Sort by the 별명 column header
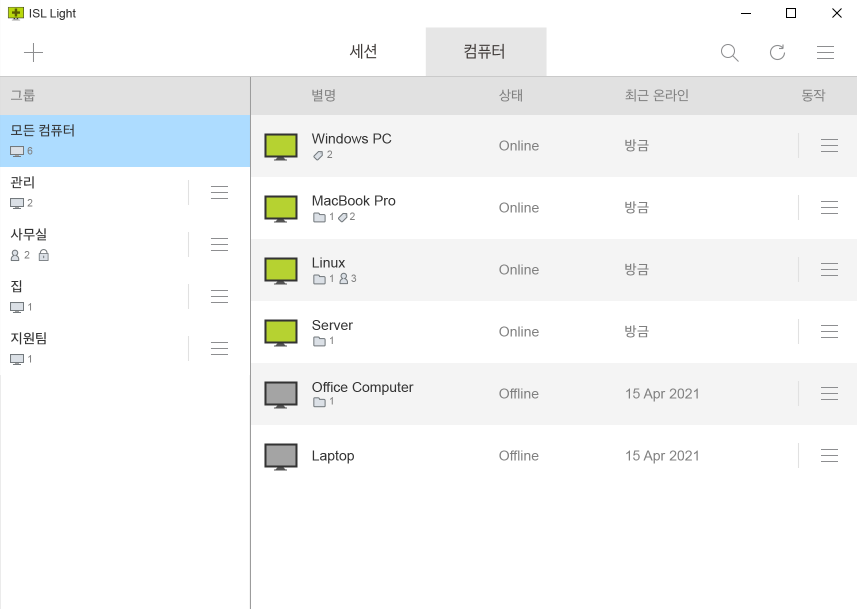The width and height of the screenshot is (857, 609). click(x=324, y=95)
